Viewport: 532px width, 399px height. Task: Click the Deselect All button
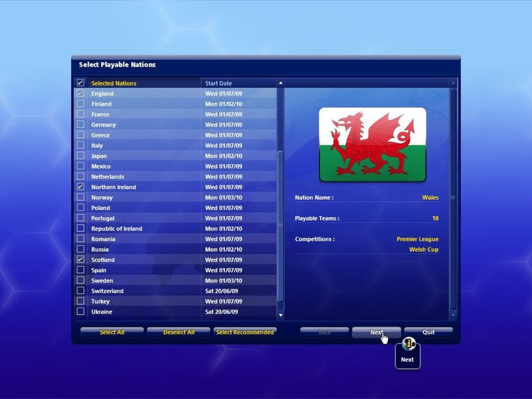point(179,332)
